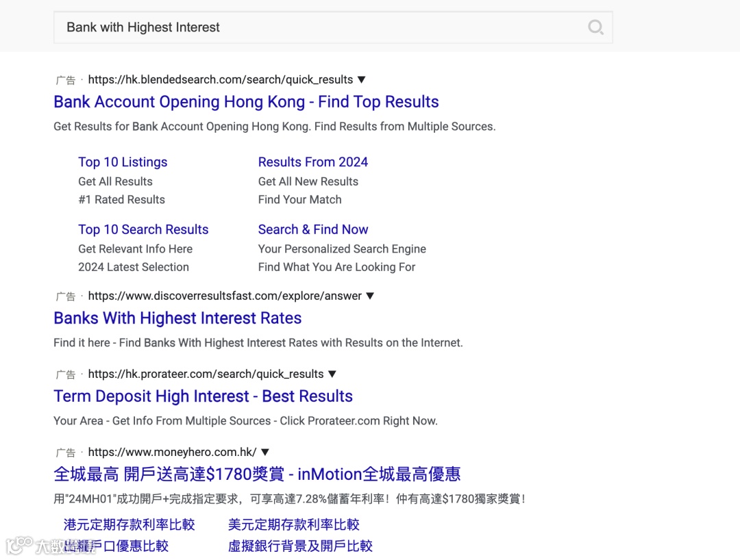Click the 广告 label above blendedsearch result

coord(66,80)
